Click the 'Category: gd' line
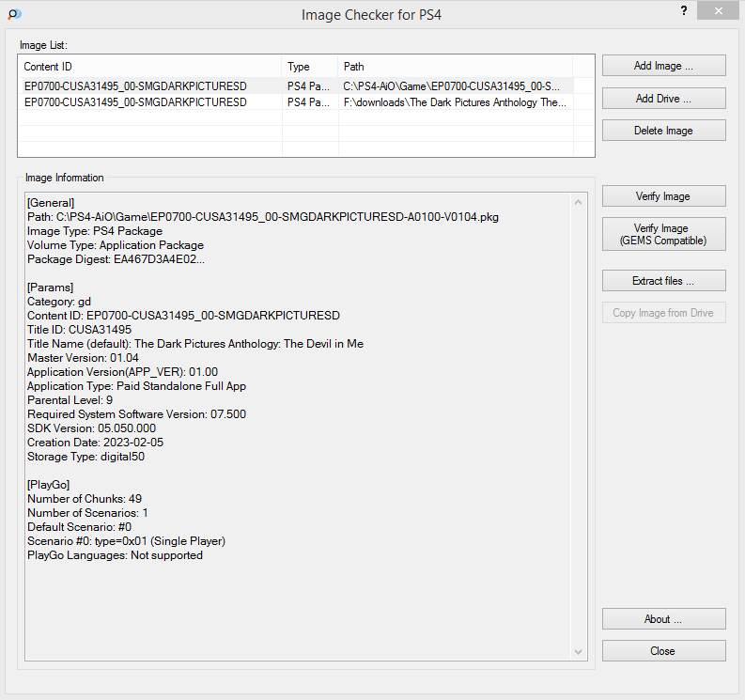 (x=59, y=302)
